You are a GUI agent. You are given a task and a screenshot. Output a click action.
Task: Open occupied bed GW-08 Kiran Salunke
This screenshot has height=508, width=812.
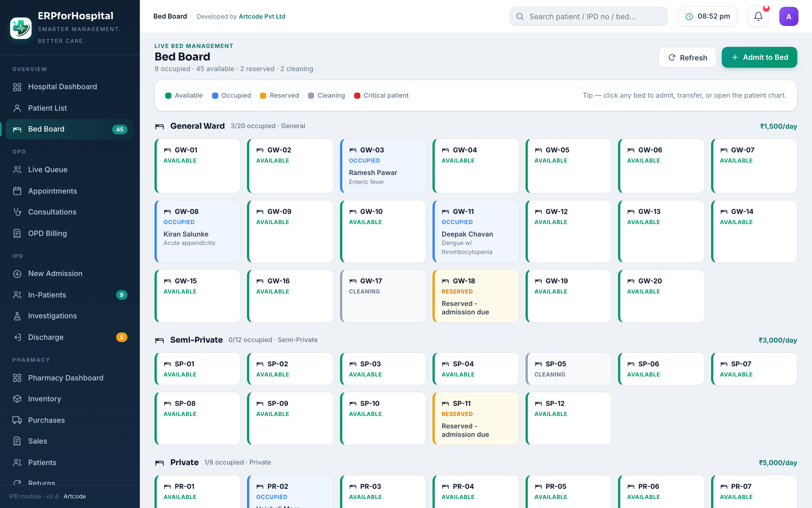tap(197, 231)
